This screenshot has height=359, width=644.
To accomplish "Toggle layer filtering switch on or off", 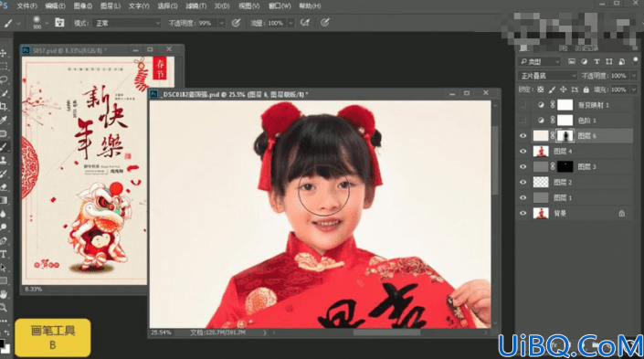I will pyautogui.click(x=636, y=61).
